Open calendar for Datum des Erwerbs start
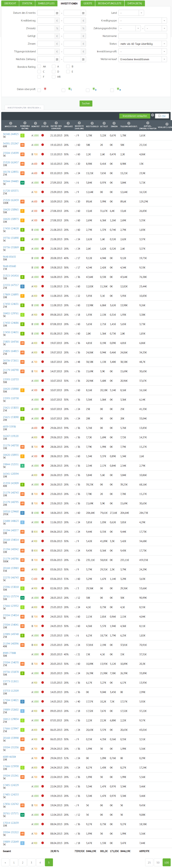172x868 pixels. pos(57,13)
